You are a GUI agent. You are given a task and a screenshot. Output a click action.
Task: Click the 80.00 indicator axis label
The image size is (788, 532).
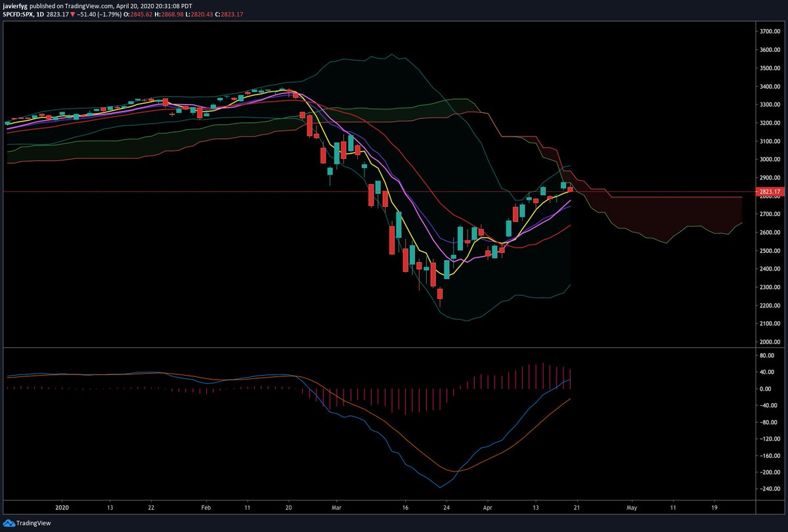point(767,356)
